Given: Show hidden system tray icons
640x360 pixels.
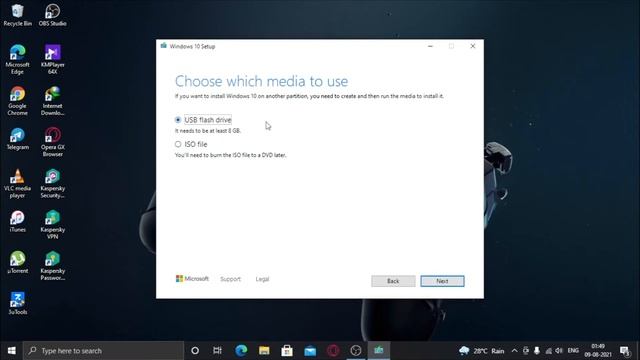Looking at the screenshot, I should click(x=514, y=351).
